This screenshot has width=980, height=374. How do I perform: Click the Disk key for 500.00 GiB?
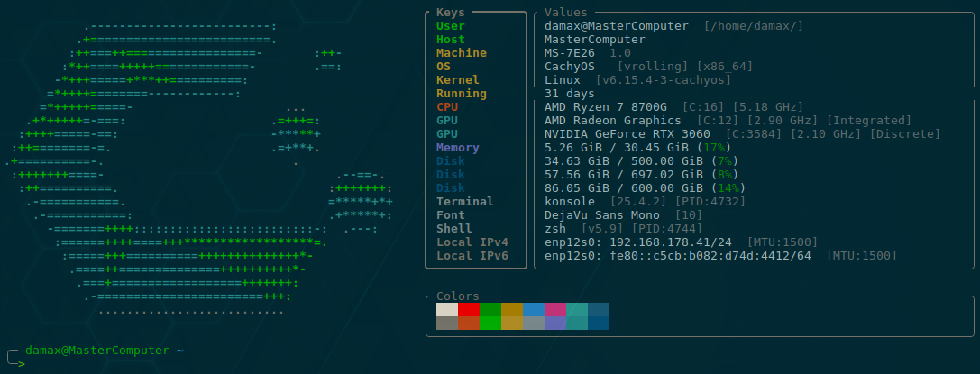[x=451, y=161]
